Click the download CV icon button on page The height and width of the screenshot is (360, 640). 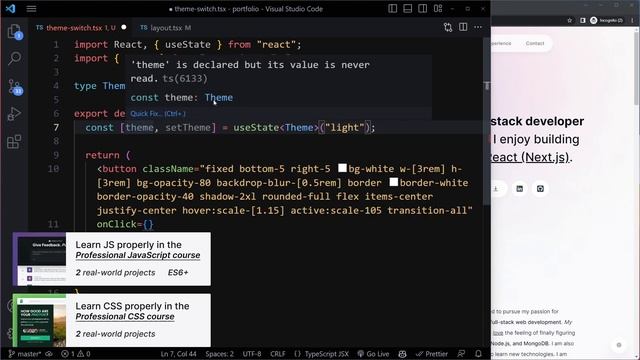pos(498,189)
